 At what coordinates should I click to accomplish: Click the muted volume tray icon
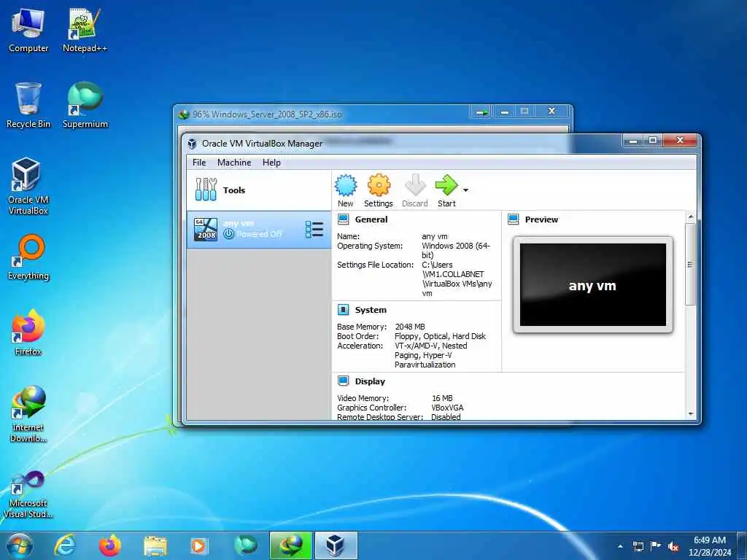click(x=673, y=547)
